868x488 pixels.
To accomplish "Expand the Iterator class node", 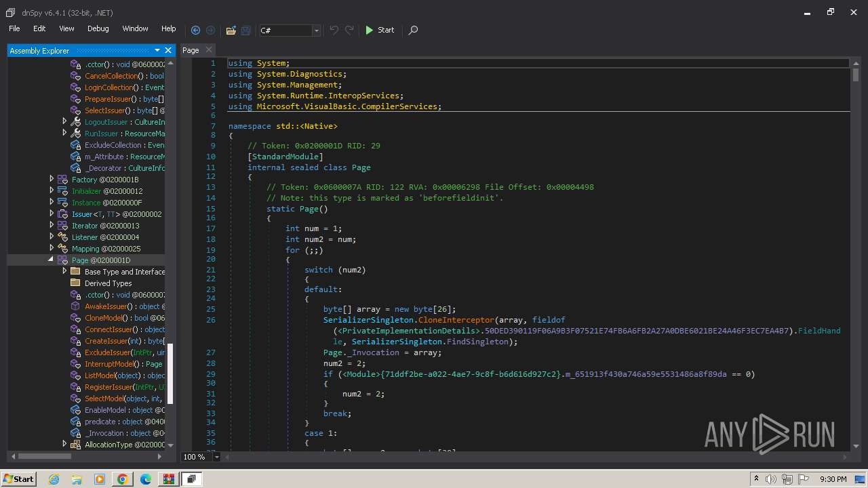I will 52,226.
